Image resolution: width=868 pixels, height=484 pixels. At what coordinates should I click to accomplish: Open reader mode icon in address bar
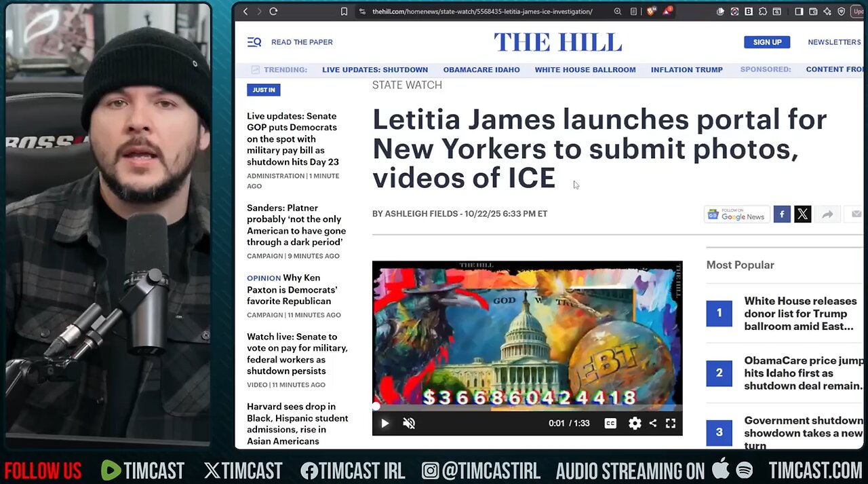point(633,12)
